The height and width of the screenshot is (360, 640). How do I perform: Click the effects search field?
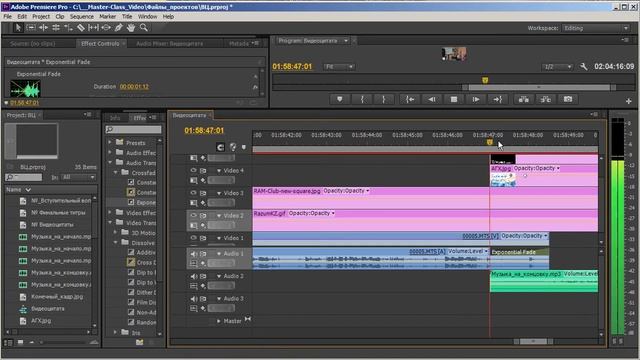133,129
